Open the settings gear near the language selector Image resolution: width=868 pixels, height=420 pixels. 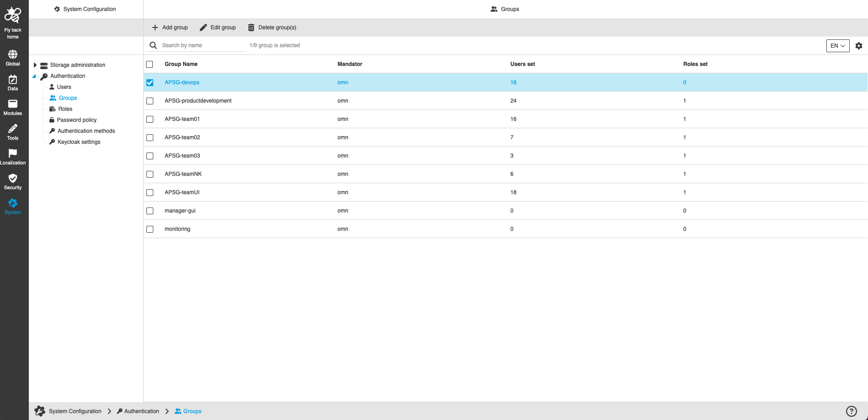(858, 45)
